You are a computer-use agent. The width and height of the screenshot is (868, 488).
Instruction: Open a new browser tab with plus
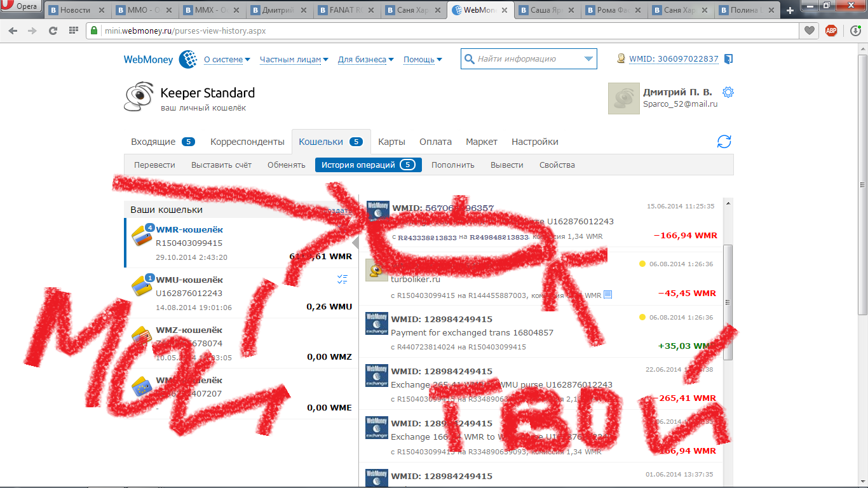click(790, 11)
